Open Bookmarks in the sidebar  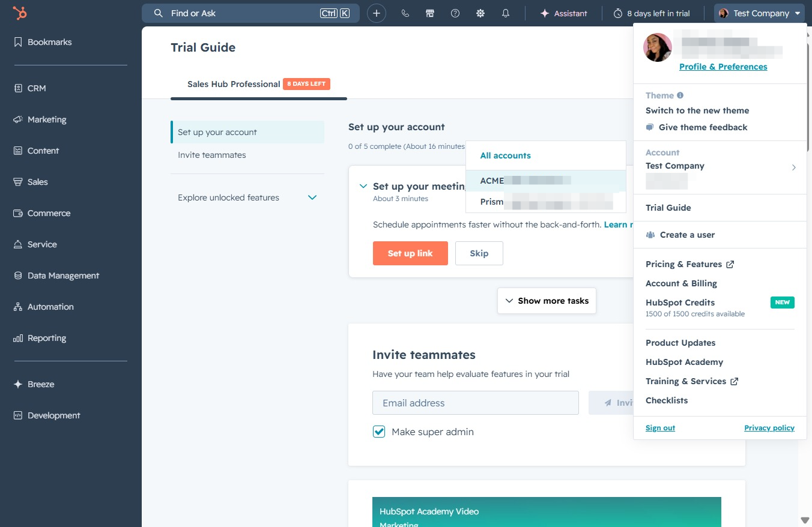pos(43,42)
